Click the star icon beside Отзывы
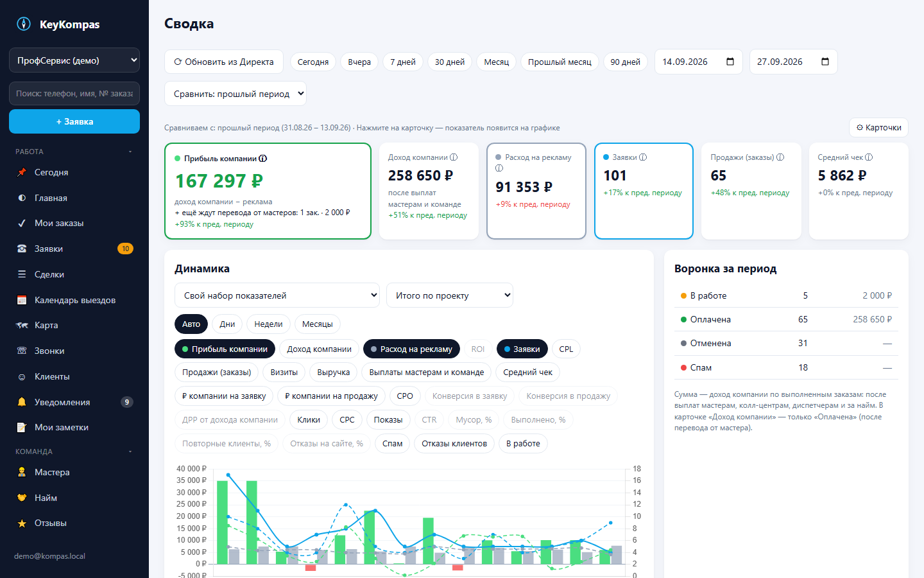 coord(22,523)
